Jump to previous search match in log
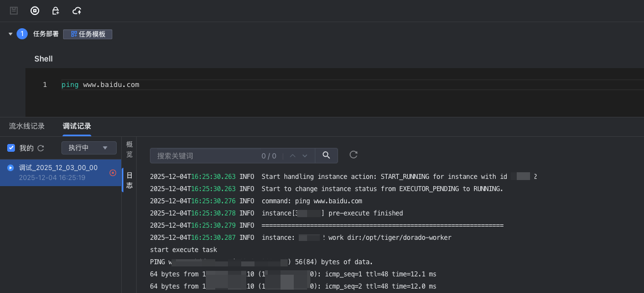This screenshot has width=644, height=293. [x=293, y=156]
